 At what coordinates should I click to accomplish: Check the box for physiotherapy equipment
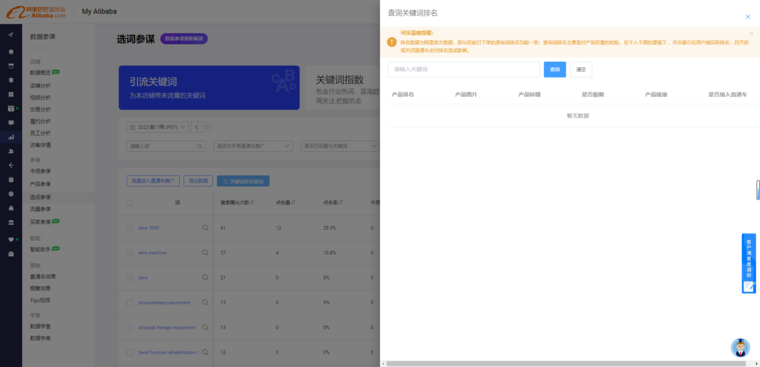(129, 303)
